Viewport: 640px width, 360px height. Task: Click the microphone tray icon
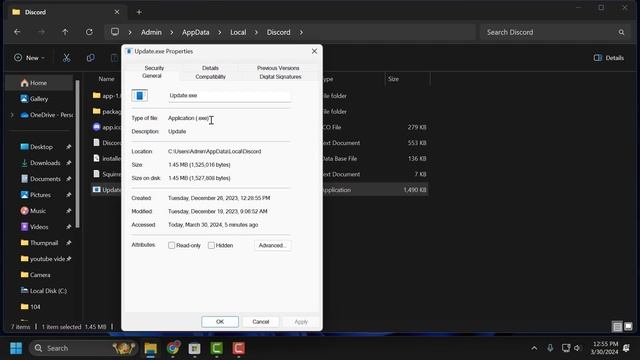(550, 348)
